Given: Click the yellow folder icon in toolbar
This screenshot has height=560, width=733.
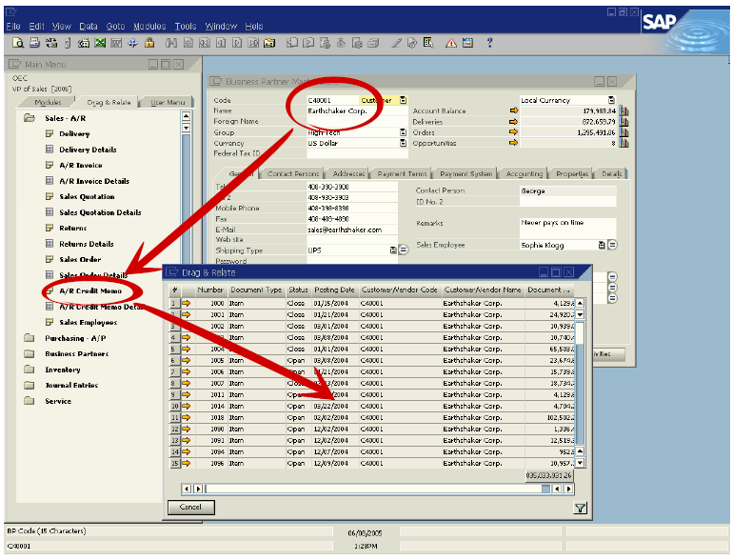Looking at the screenshot, I should point(269,43).
